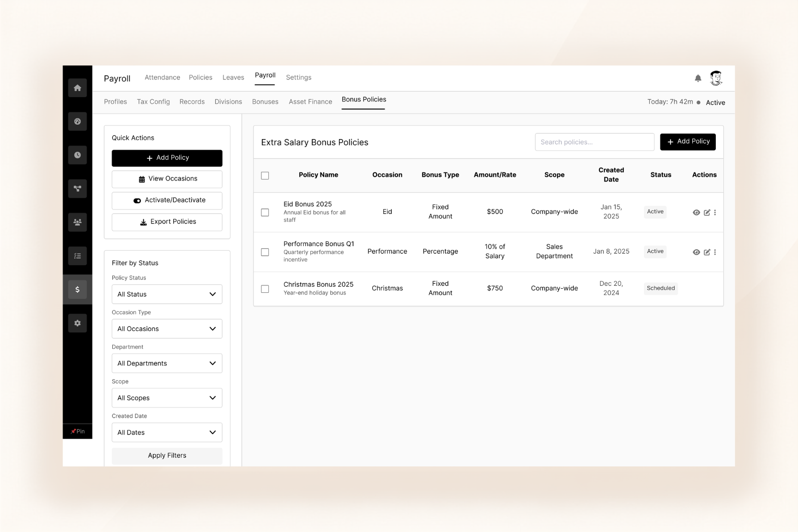Open the dashboard gauge icon in the sidebar
Image resolution: width=798 pixels, height=532 pixels.
78,121
